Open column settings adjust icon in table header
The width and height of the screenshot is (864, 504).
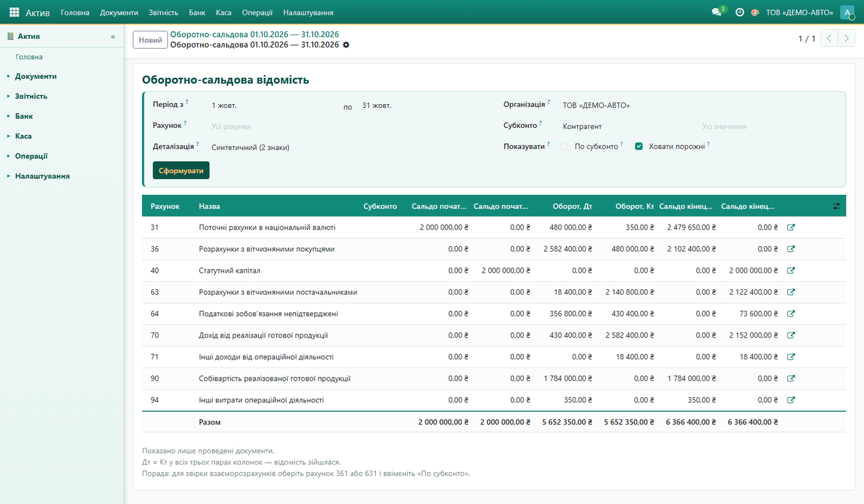click(837, 206)
